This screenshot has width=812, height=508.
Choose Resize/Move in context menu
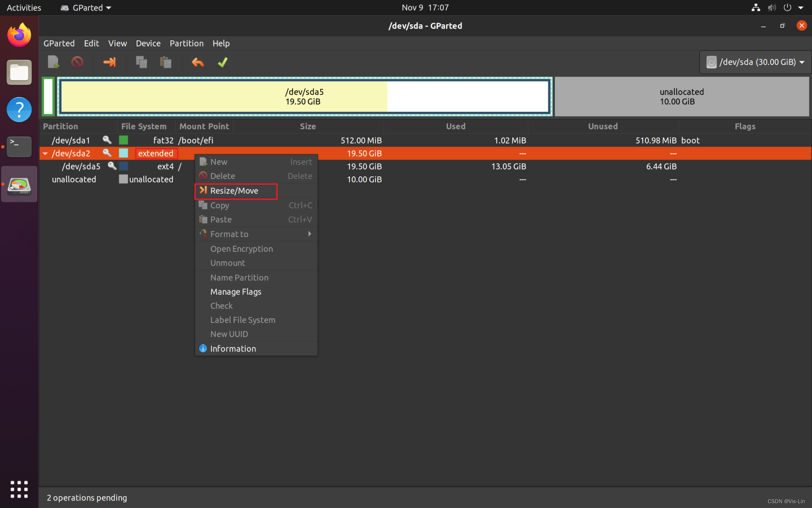pos(256,191)
